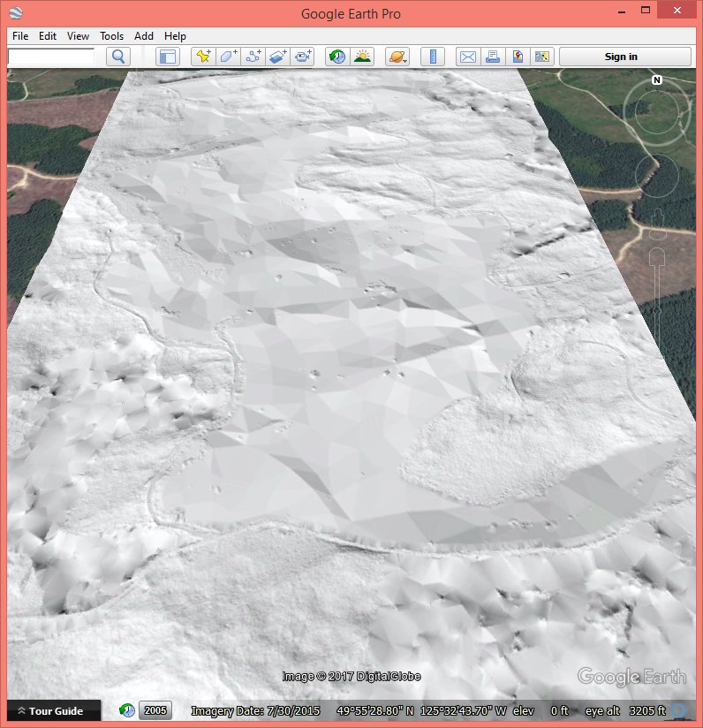Toggle historical imagery

tap(336, 57)
